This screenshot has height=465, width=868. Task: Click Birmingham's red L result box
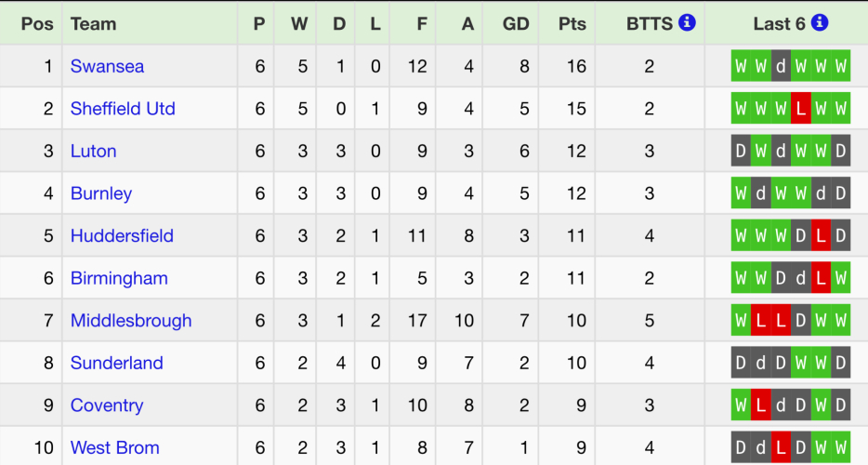821,278
